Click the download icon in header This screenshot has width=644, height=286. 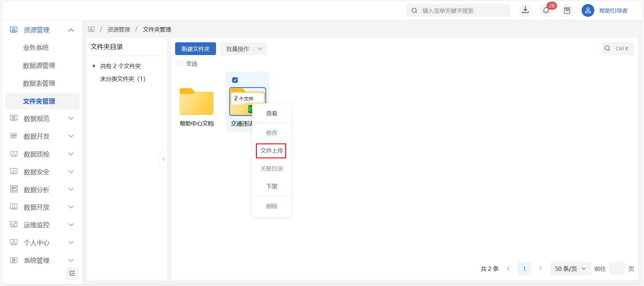(525, 10)
